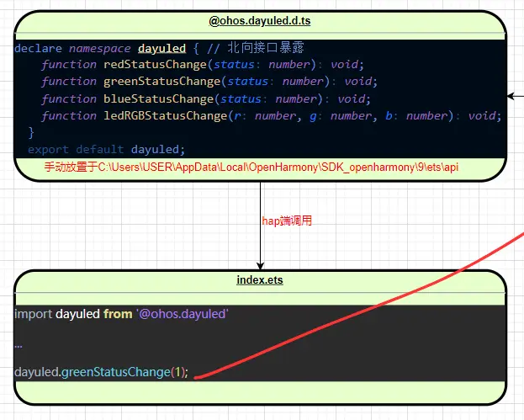Click the 'export default dayuled;' line

106,149
